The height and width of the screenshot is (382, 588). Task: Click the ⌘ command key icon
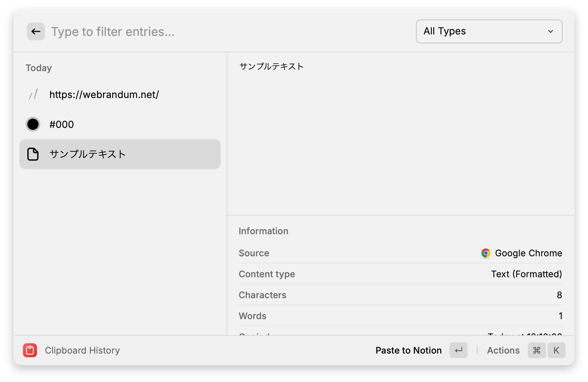coord(537,351)
